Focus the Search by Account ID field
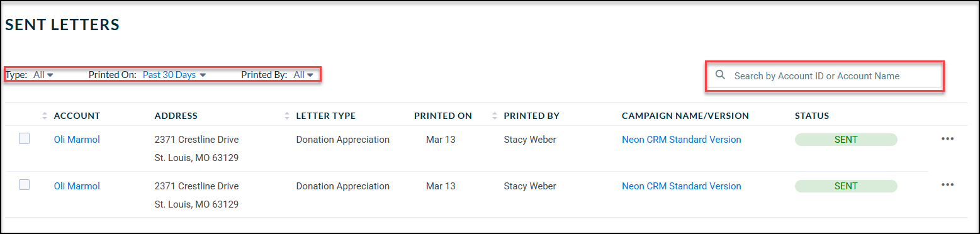This screenshot has height=234, width=980. [825, 75]
